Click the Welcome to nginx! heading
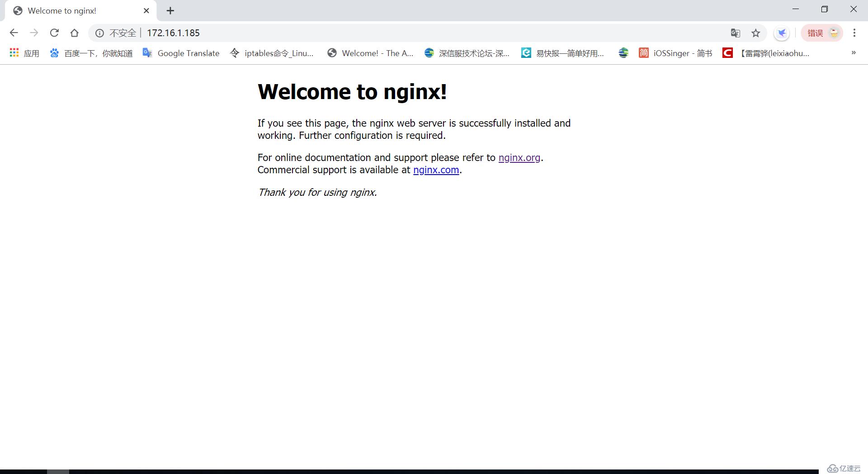This screenshot has height=474, width=868. (352, 92)
